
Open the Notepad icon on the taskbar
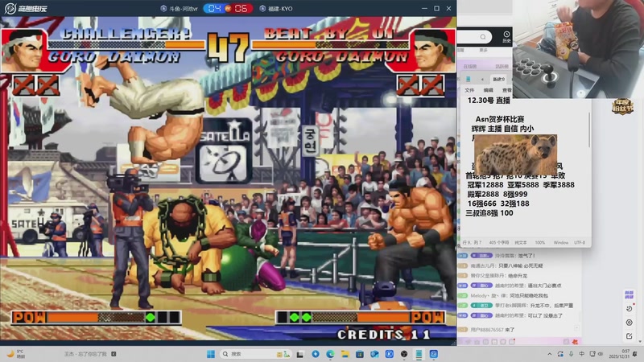pos(419,354)
